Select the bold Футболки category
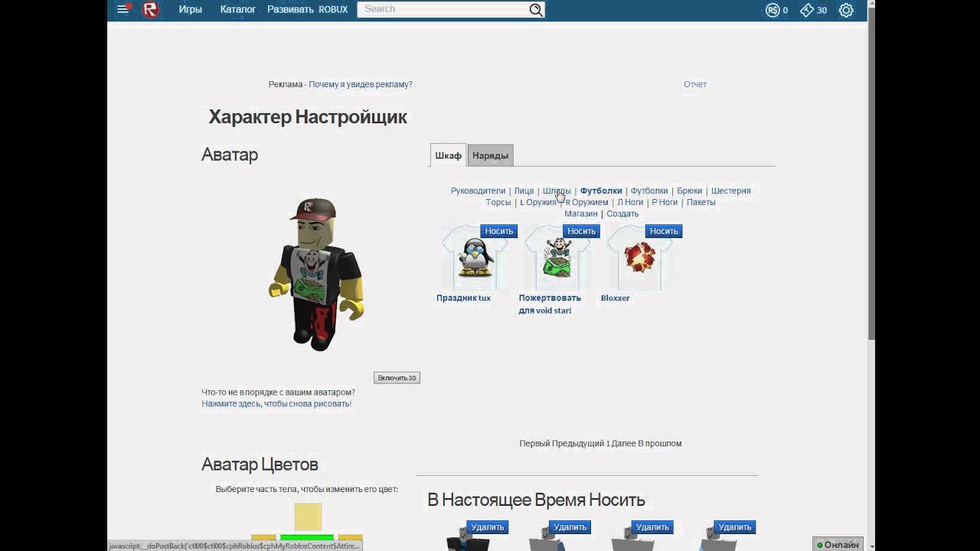 [601, 191]
